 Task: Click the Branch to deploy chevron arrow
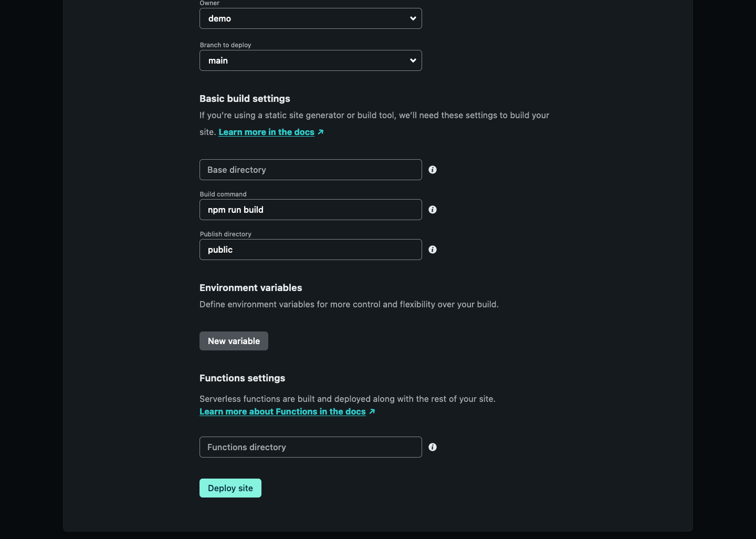click(413, 60)
